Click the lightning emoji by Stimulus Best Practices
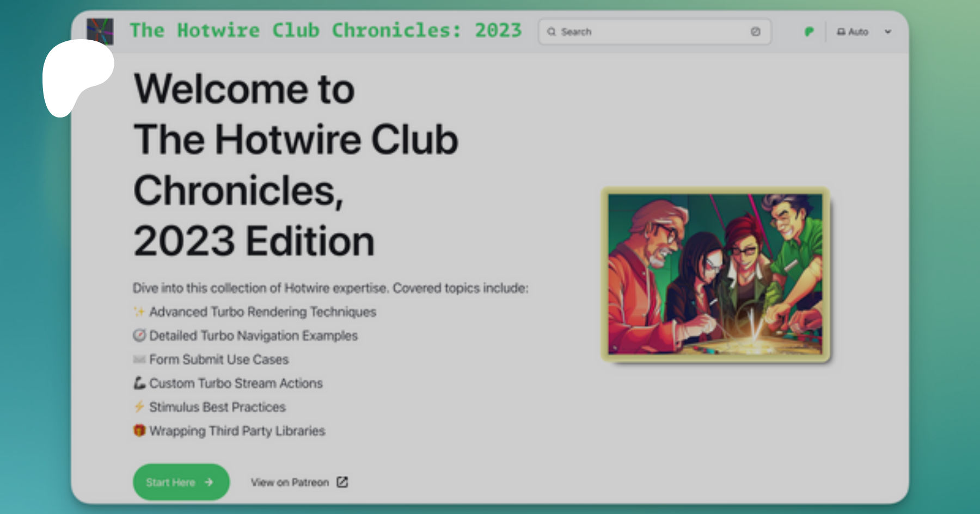This screenshot has width=980, height=514. click(x=139, y=407)
